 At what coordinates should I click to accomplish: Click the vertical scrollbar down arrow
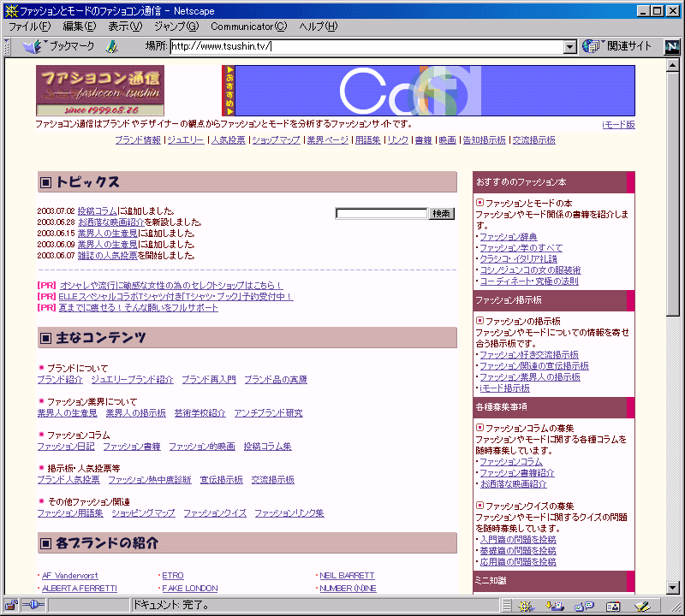673,588
